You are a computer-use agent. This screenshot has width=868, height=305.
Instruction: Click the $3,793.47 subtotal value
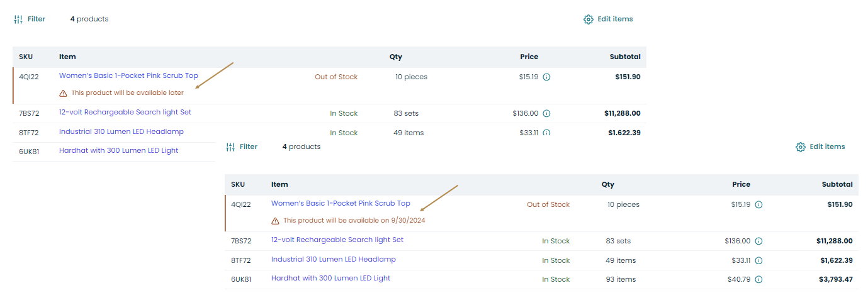tap(836, 279)
